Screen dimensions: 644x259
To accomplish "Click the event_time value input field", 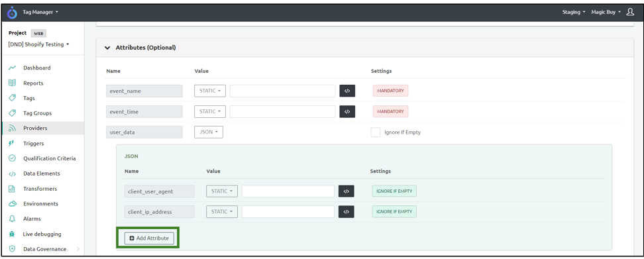I will tap(282, 111).
